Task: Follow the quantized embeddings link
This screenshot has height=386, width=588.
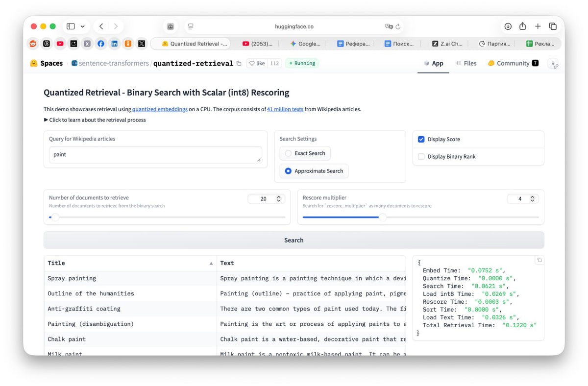Action: [x=160, y=109]
